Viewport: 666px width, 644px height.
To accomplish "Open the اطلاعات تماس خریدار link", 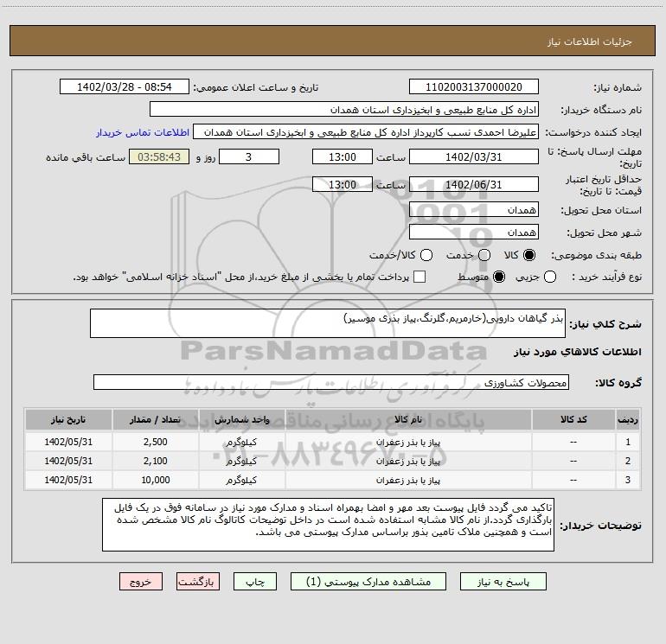I will click(x=143, y=132).
